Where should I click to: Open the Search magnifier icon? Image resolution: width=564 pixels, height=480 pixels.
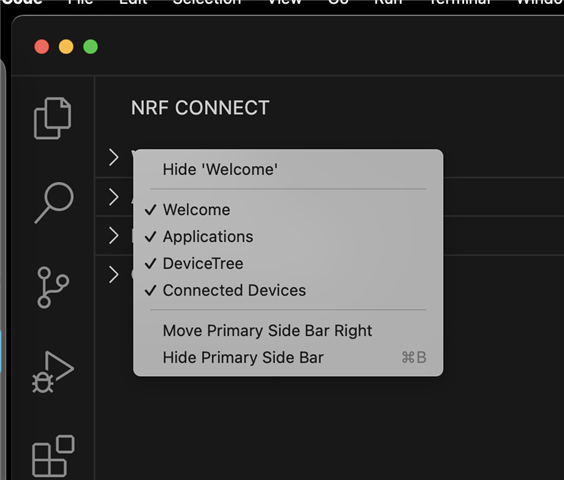point(54,203)
